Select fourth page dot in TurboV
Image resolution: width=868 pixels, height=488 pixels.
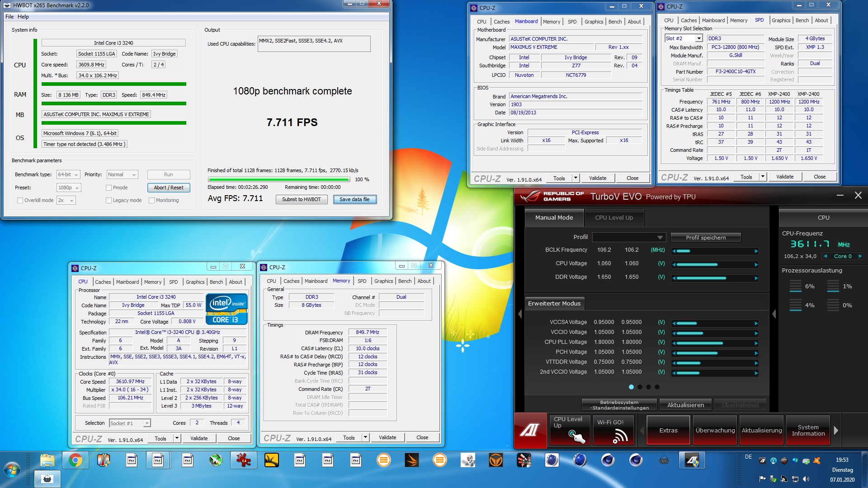[x=657, y=387]
